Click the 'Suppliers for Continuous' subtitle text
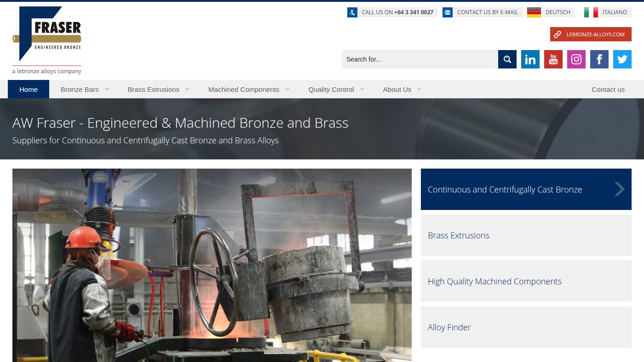The image size is (644, 362). (145, 140)
